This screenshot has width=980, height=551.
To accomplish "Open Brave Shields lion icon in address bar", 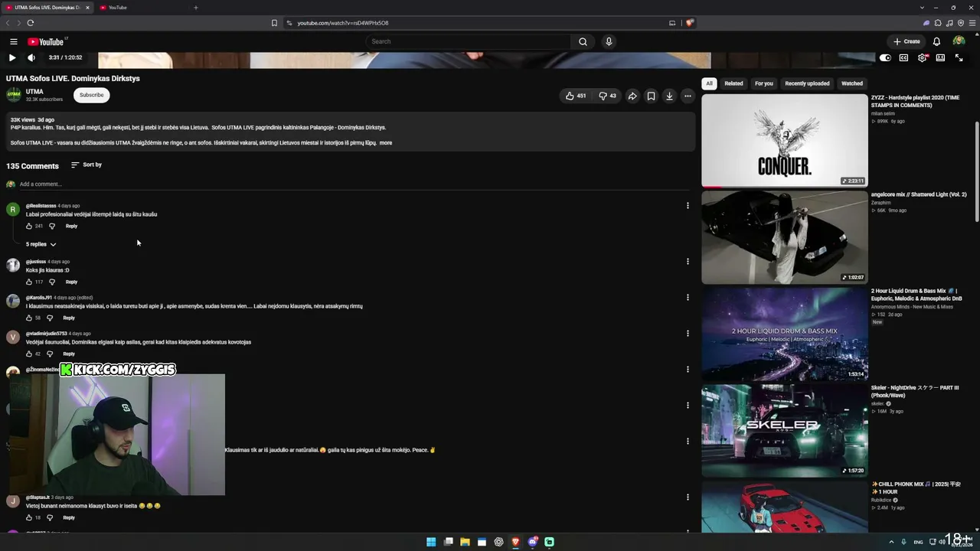I will click(689, 23).
